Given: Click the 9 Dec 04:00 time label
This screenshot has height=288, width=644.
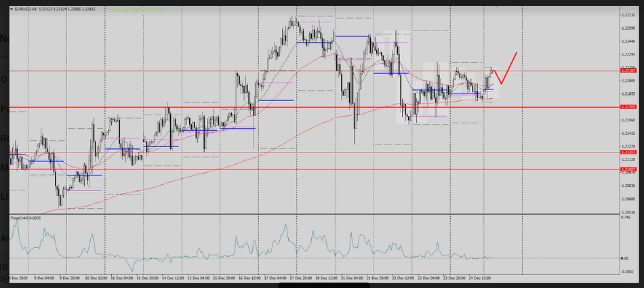Looking at the screenshot, I should pos(42,278).
